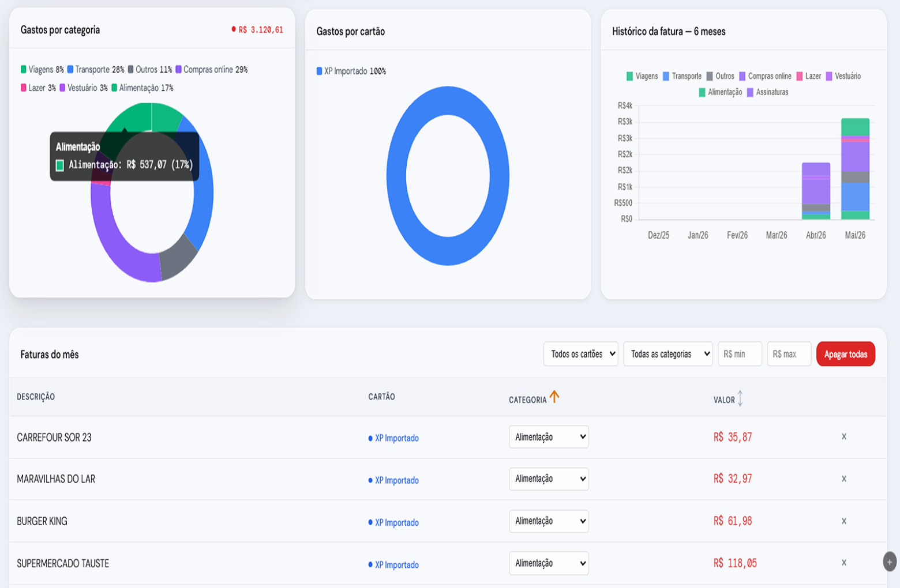Click the round plus button at right edge
Viewport: 900px width, 588px height.
890,561
